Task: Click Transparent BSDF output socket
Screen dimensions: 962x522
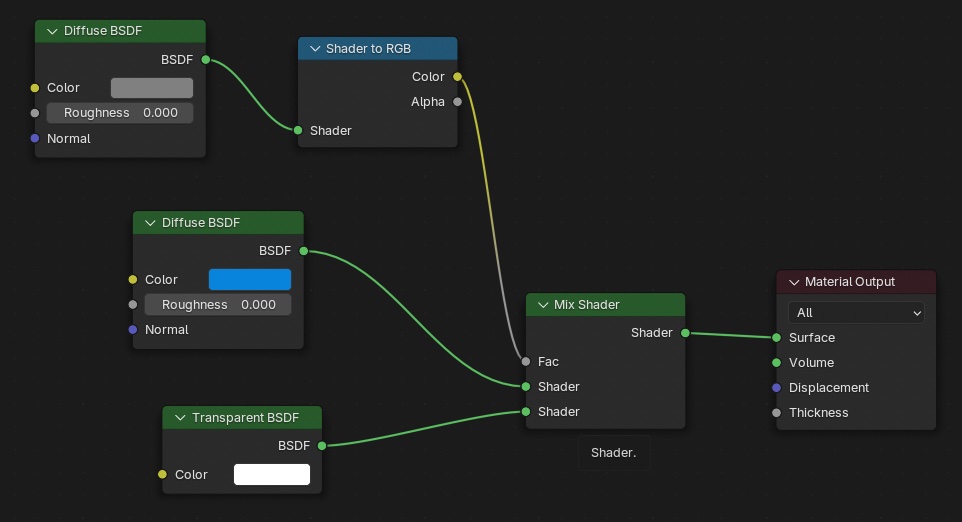Action: click(321, 446)
